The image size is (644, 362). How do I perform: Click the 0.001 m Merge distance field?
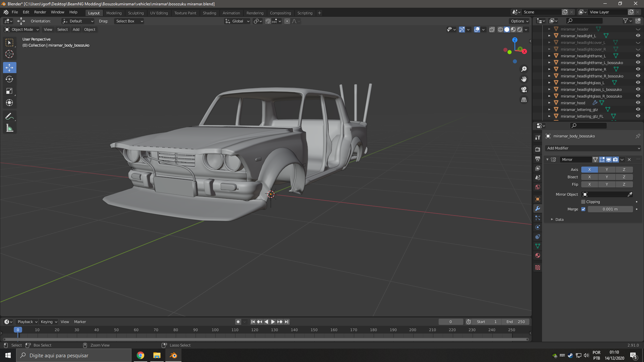[x=610, y=209]
